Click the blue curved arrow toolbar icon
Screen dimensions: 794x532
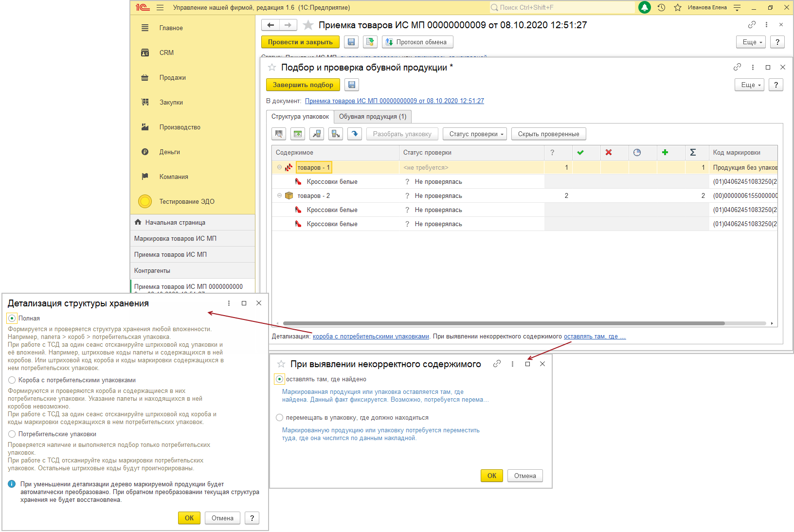coord(355,134)
